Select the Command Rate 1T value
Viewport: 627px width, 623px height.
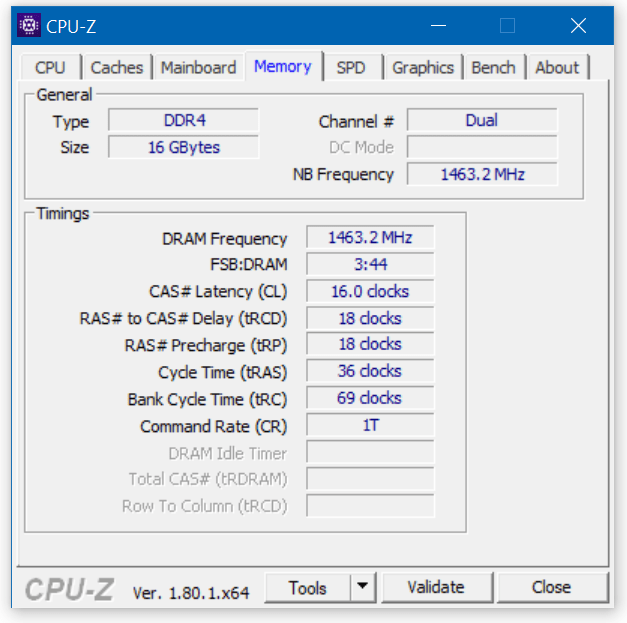point(370,425)
